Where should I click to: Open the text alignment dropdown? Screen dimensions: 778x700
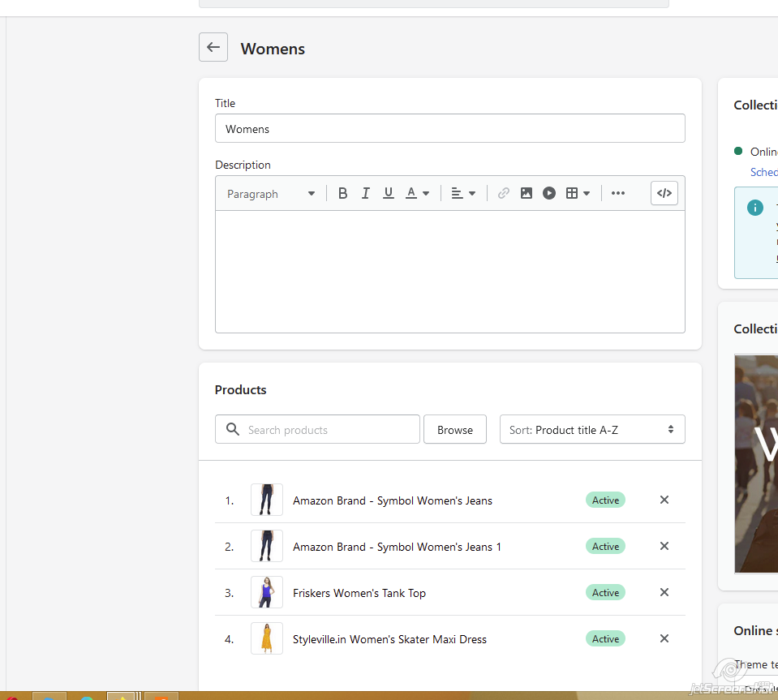point(463,193)
